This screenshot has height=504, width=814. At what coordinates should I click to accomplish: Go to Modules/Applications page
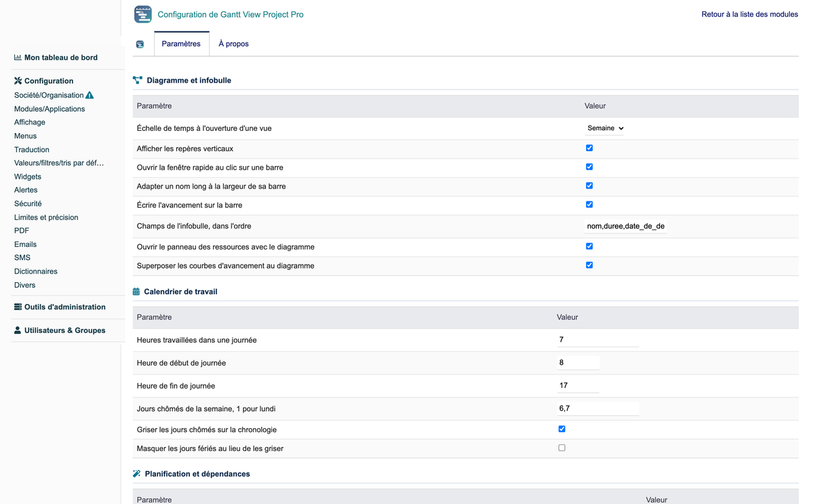coord(50,109)
